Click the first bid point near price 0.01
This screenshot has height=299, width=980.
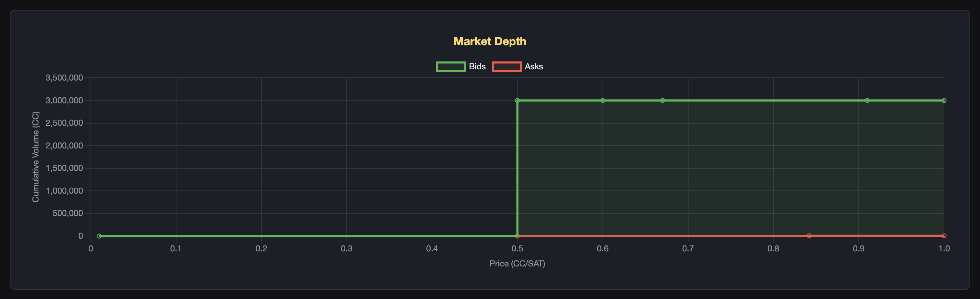click(99, 236)
